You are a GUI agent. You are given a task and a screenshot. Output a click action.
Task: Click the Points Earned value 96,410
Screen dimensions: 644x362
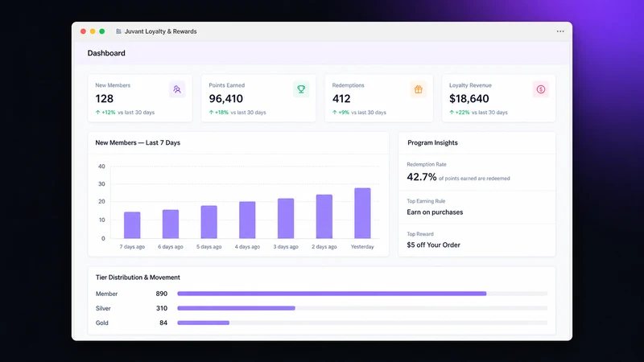point(226,98)
